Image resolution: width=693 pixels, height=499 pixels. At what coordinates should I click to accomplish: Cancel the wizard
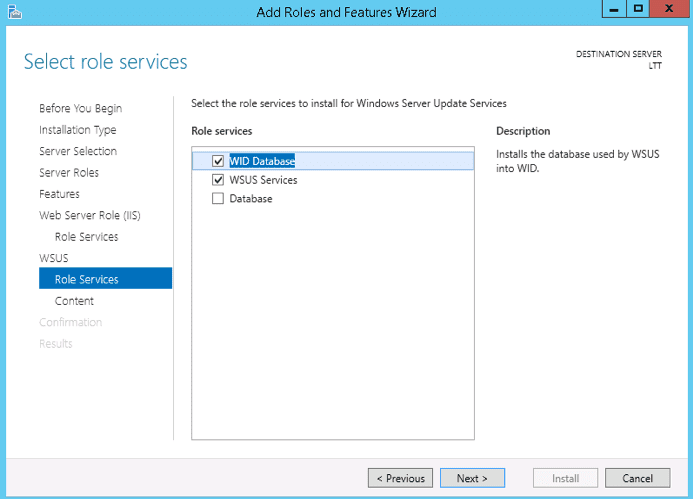637,478
